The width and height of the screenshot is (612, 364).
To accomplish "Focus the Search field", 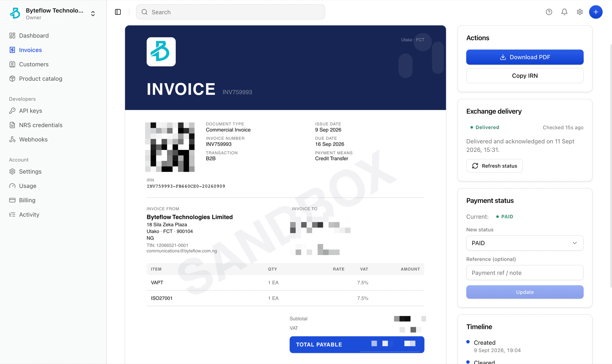I will tap(231, 12).
